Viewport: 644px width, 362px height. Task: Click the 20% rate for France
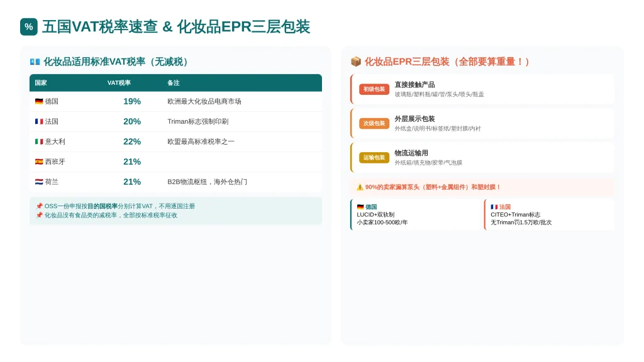pos(132,121)
